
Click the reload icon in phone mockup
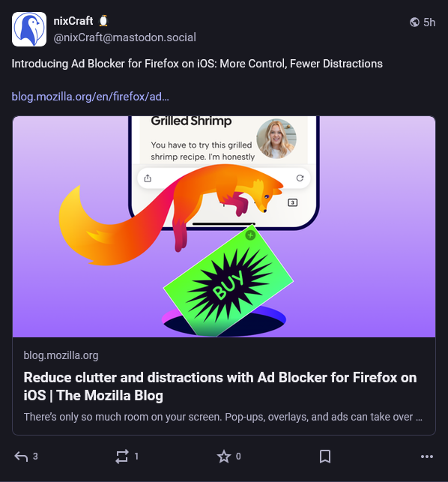coord(300,178)
